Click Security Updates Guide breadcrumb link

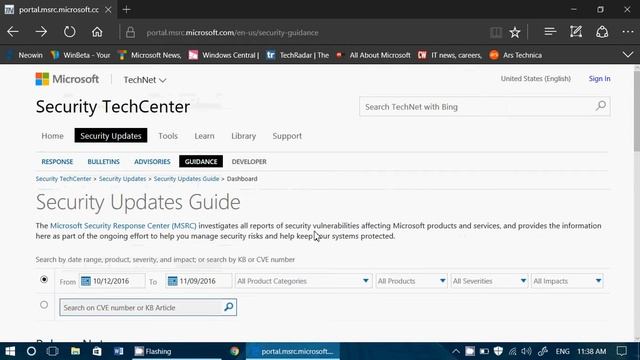[x=186, y=179]
